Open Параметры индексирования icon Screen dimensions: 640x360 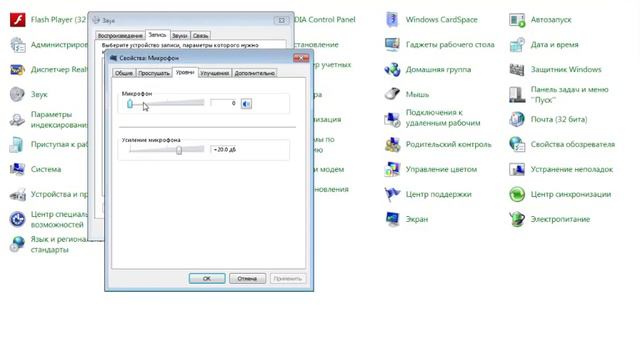click(x=18, y=120)
